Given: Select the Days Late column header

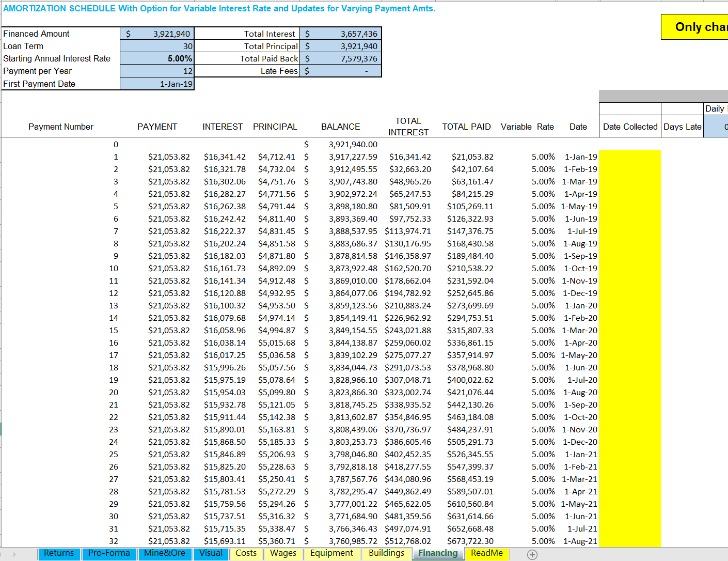Looking at the screenshot, I should tap(682, 127).
